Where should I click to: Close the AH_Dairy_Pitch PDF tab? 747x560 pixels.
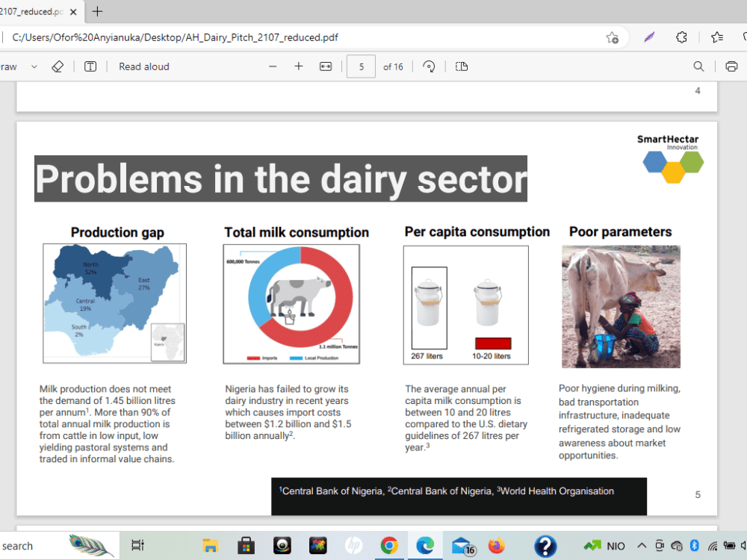[73, 12]
